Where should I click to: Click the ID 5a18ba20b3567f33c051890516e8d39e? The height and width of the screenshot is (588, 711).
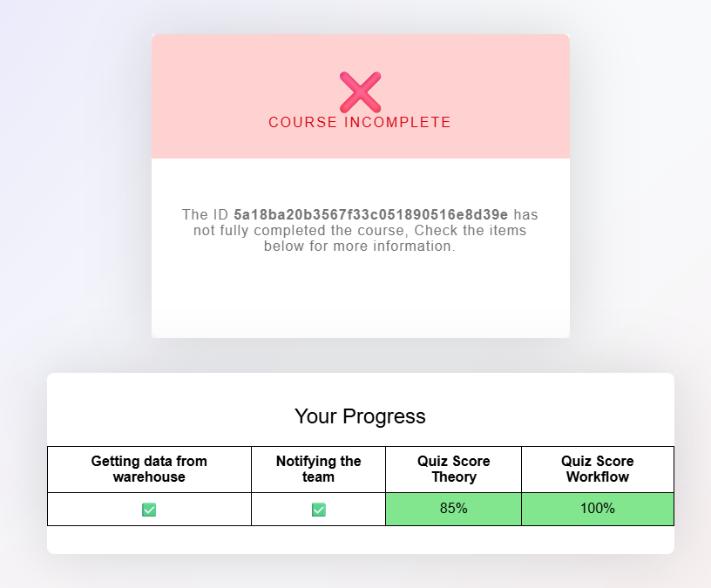coord(371,214)
